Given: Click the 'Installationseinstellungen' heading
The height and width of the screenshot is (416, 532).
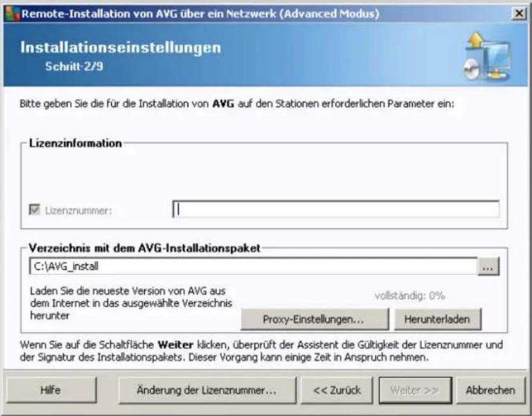Looking at the screenshot, I should coord(121,47).
